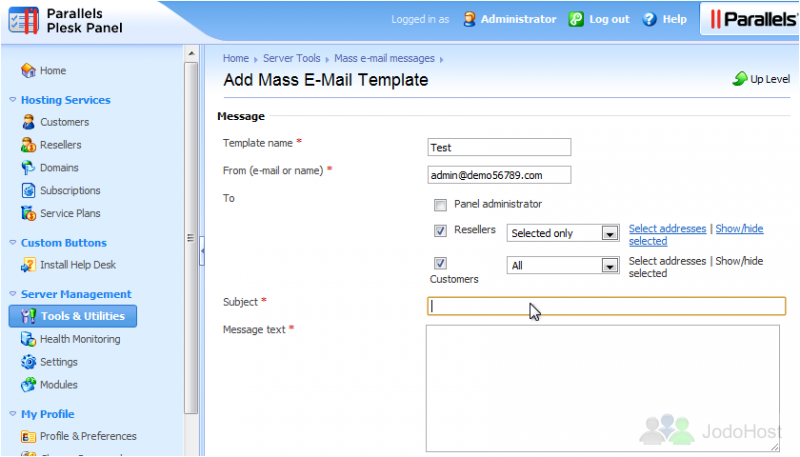Uncheck the Resellers checkbox
This screenshot has width=800, height=457.
pyautogui.click(x=440, y=231)
